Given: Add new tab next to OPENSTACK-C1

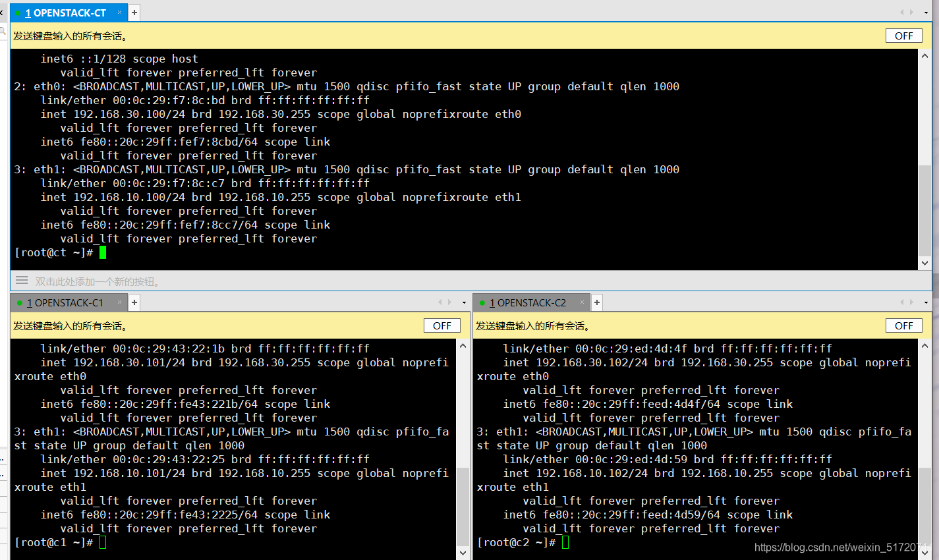Looking at the screenshot, I should pyautogui.click(x=134, y=302).
